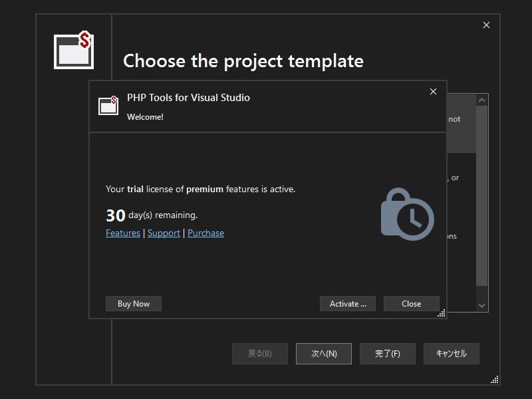Click the Activate ... button
532x399 pixels.
click(x=348, y=304)
